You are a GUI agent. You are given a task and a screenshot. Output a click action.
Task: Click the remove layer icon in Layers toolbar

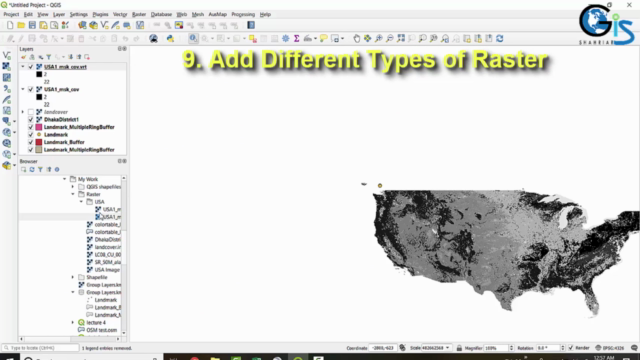[x=87, y=57]
